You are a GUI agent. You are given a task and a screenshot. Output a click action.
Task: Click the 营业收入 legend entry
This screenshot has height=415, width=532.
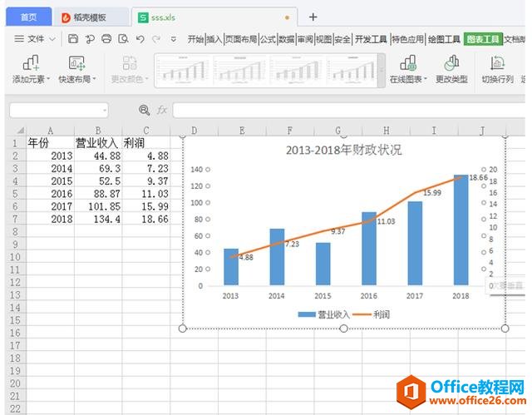point(323,314)
